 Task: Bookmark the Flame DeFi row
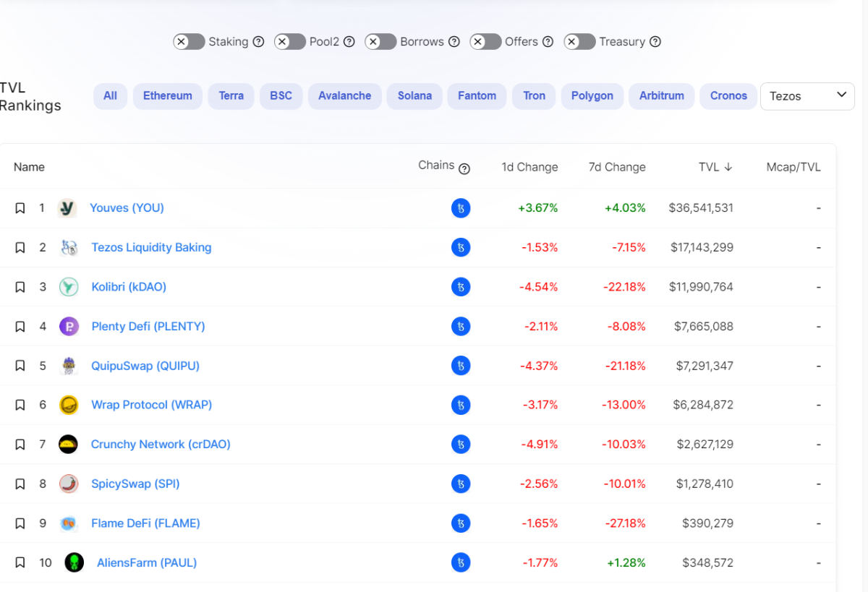tap(20, 523)
